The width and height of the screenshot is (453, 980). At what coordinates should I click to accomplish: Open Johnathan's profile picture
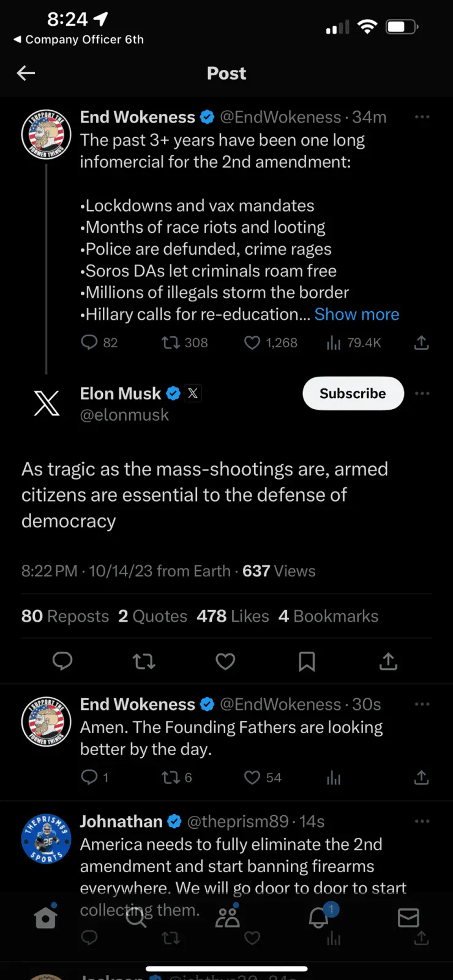pos(46,839)
